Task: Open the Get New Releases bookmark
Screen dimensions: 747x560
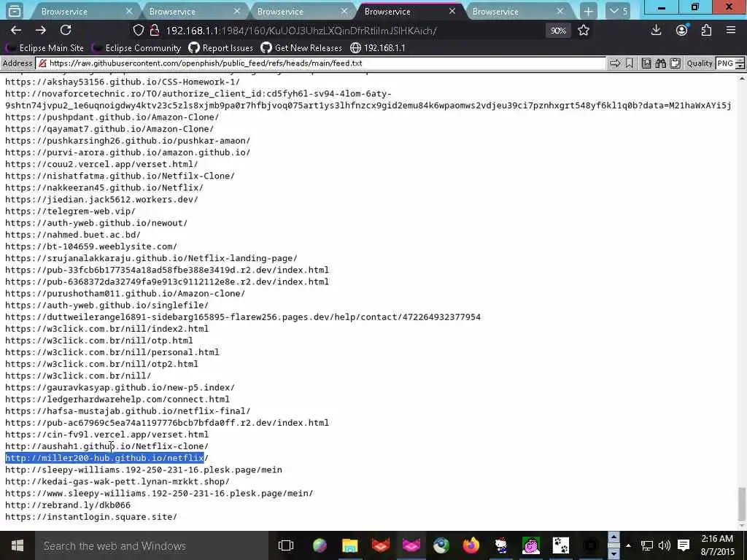Action: point(301,48)
